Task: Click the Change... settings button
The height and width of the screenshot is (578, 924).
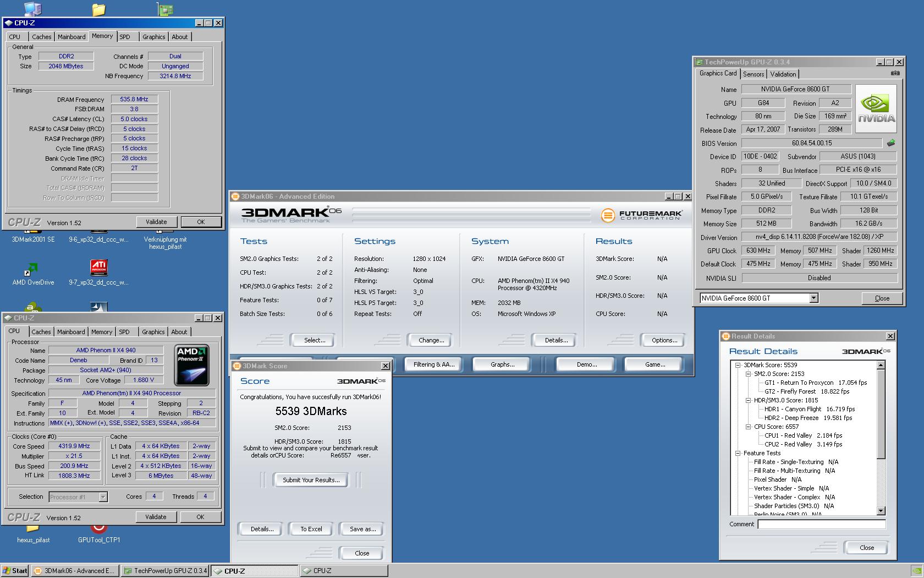Action: tap(431, 340)
